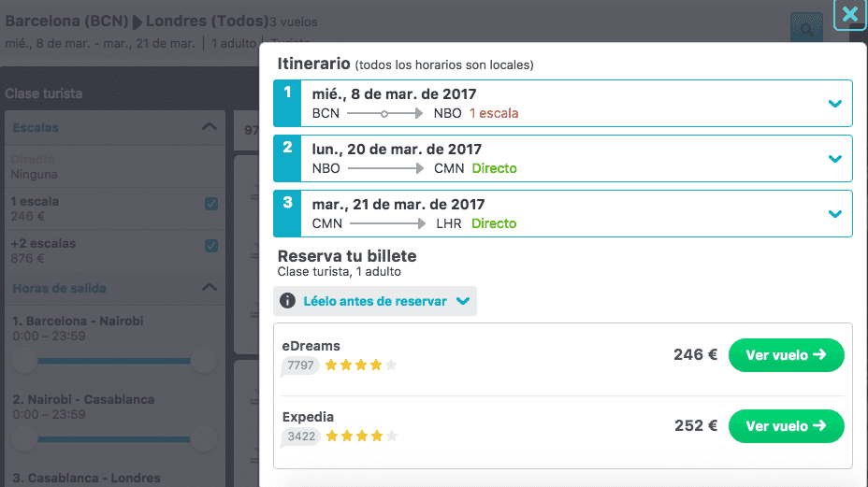Uncheck the +2 escalas filter checkbox
Screen dimensions: 868x487
210,246
